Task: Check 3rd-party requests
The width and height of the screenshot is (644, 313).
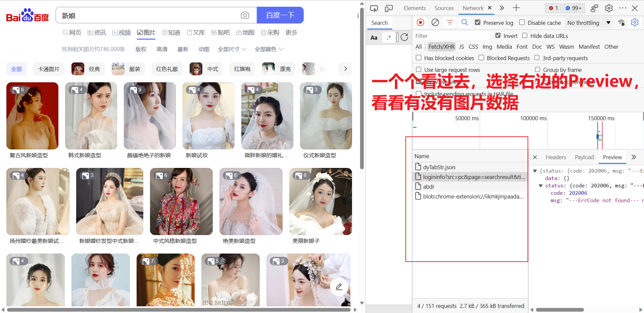Action: tap(537, 57)
